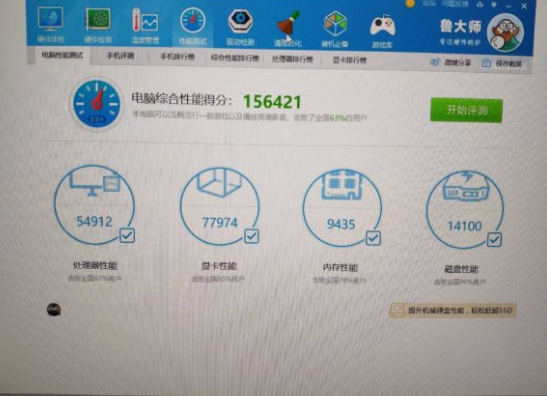Uncheck the 处理器性能 test checkbox
This screenshot has width=547, height=396.
(127, 236)
